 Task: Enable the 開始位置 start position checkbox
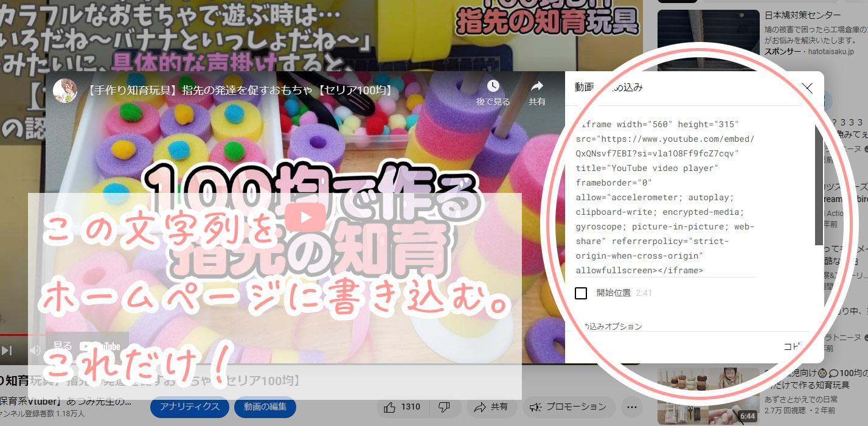click(x=581, y=293)
